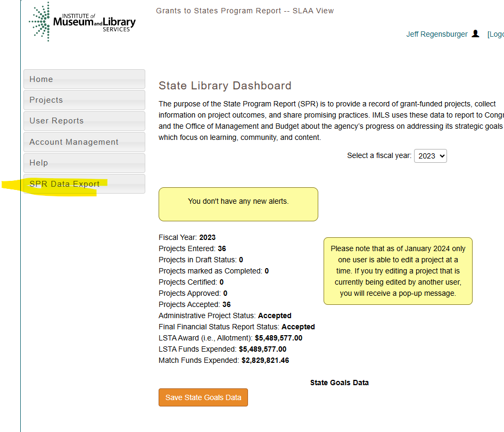Screen dimensions: 504x432
Task: Click 'Projects Certified: 0' line
Action: (191, 282)
